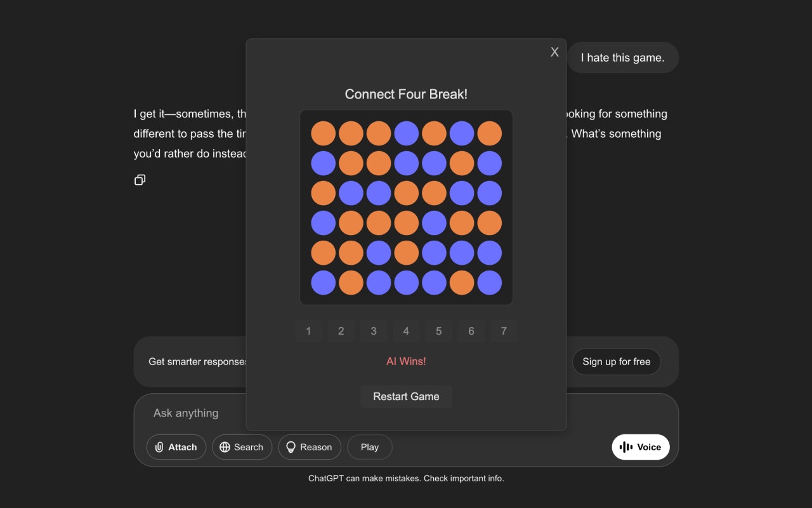This screenshot has height=508, width=812.
Task: Click the I hate this game message bubble
Action: click(x=622, y=57)
